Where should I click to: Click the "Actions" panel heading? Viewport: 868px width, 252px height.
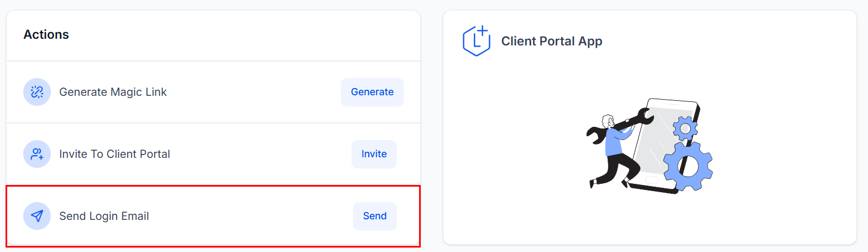pyautogui.click(x=46, y=34)
